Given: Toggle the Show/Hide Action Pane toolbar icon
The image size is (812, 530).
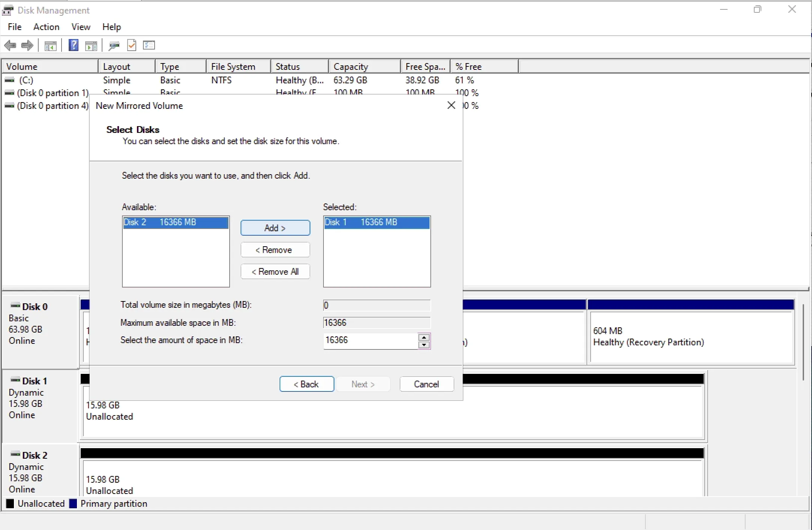Looking at the screenshot, I should point(91,45).
